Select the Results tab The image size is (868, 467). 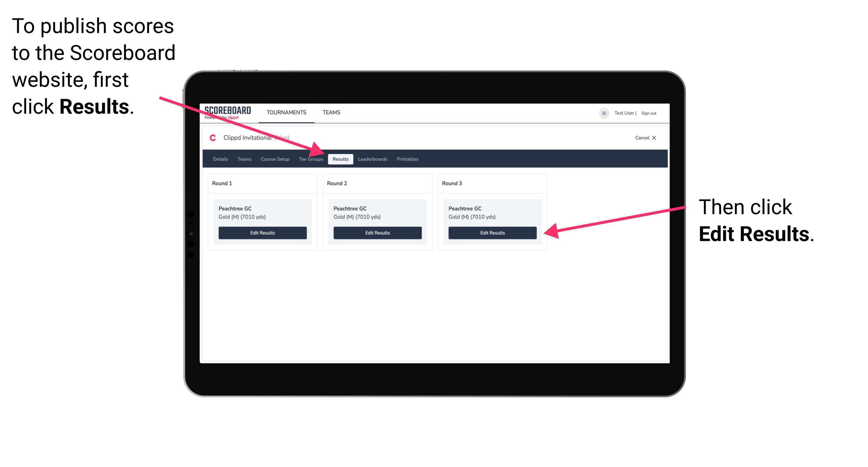(340, 159)
